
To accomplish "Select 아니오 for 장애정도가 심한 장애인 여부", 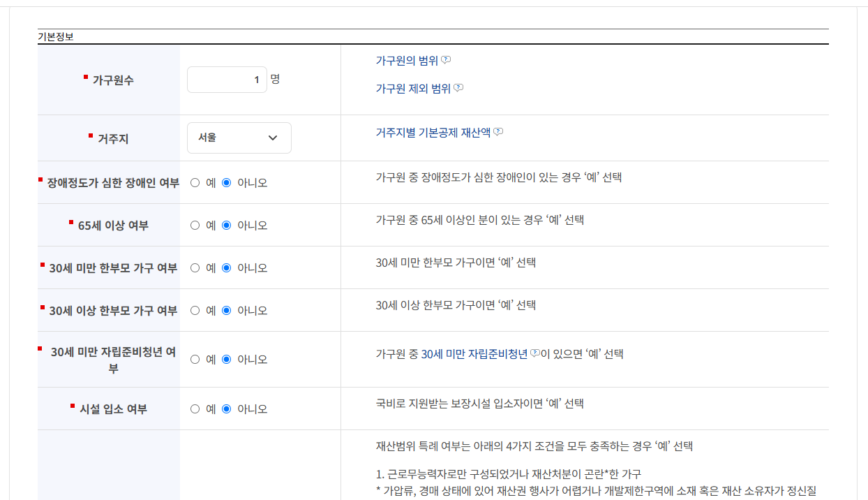I will (x=226, y=183).
